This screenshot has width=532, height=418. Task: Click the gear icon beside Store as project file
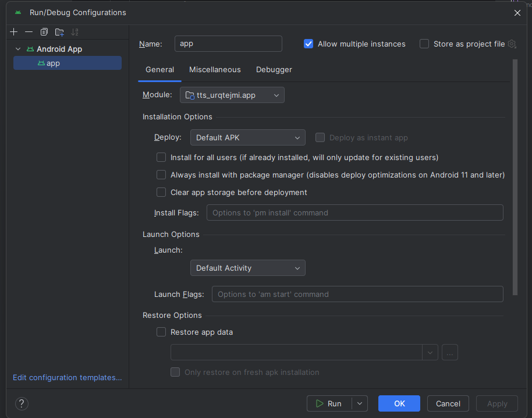tap(512, 44)
